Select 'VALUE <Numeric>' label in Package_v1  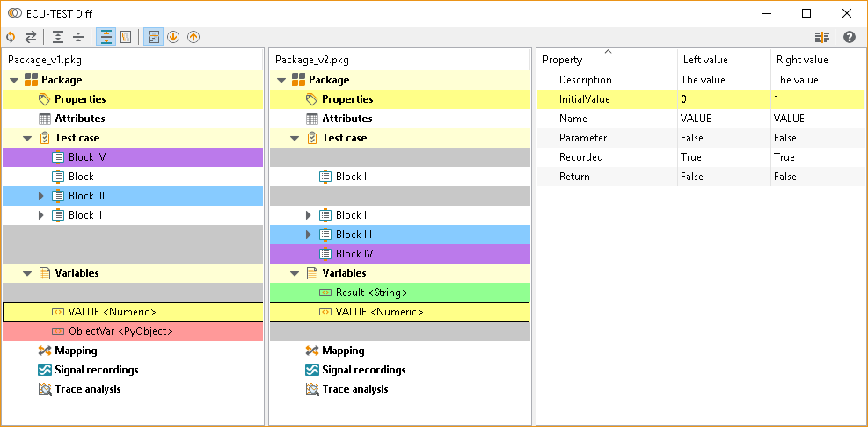point(113,312)
